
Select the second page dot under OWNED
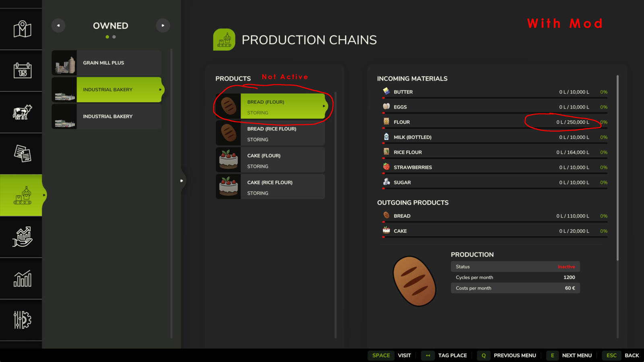coord(114,37)
